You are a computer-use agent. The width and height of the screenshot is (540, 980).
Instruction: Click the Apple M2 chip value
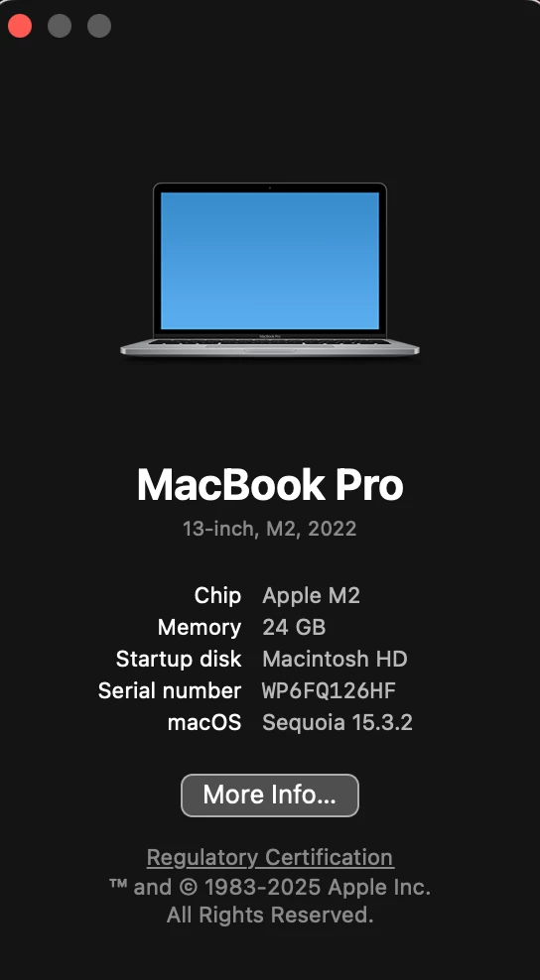[311, 595]
